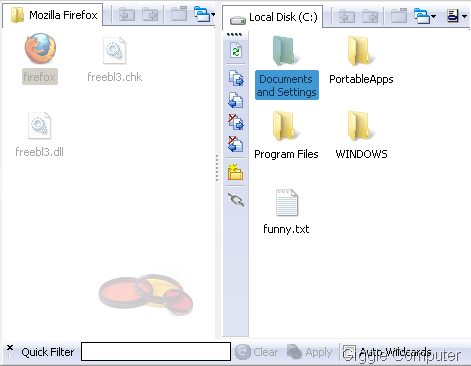Select the firefox application icon
The height and width of the screenshot is (366, 471).
40,58
